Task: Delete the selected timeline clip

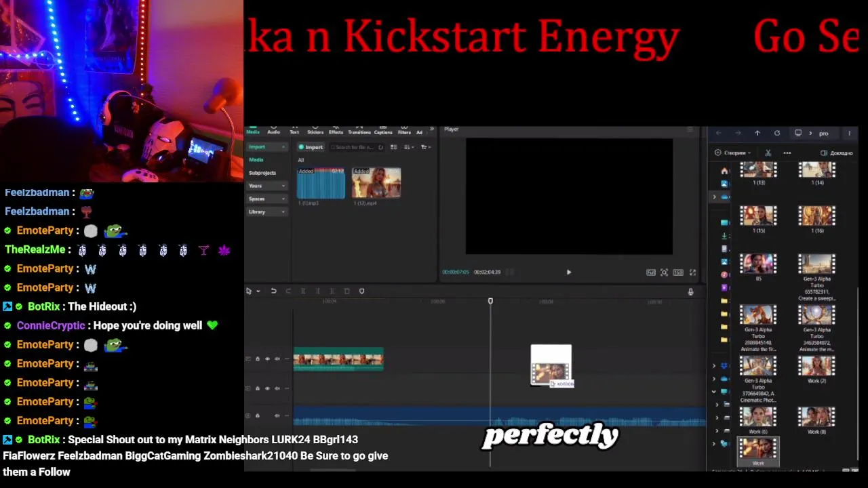Action: tap(347, 291)
